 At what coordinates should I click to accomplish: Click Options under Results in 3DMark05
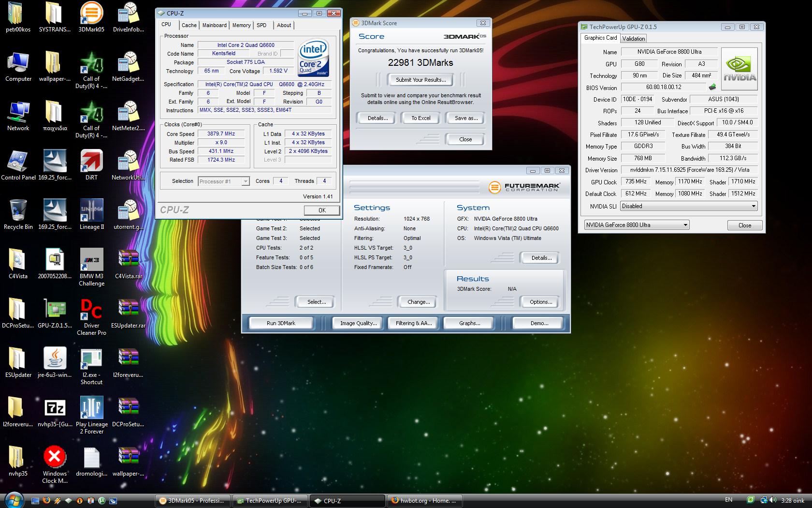[541, 302]
